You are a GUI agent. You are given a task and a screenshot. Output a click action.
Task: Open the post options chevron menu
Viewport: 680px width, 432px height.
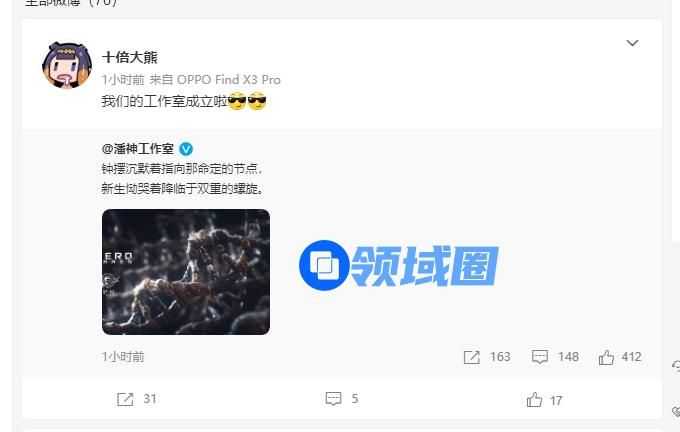point(632,43)
